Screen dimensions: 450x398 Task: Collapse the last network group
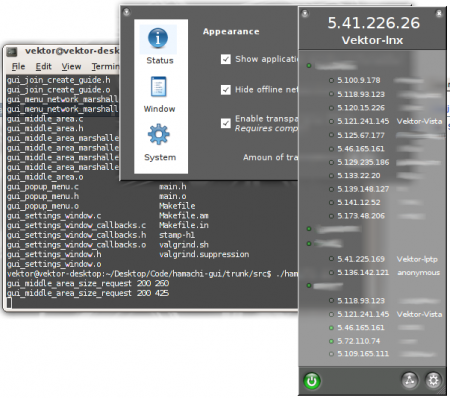point(309,285)
